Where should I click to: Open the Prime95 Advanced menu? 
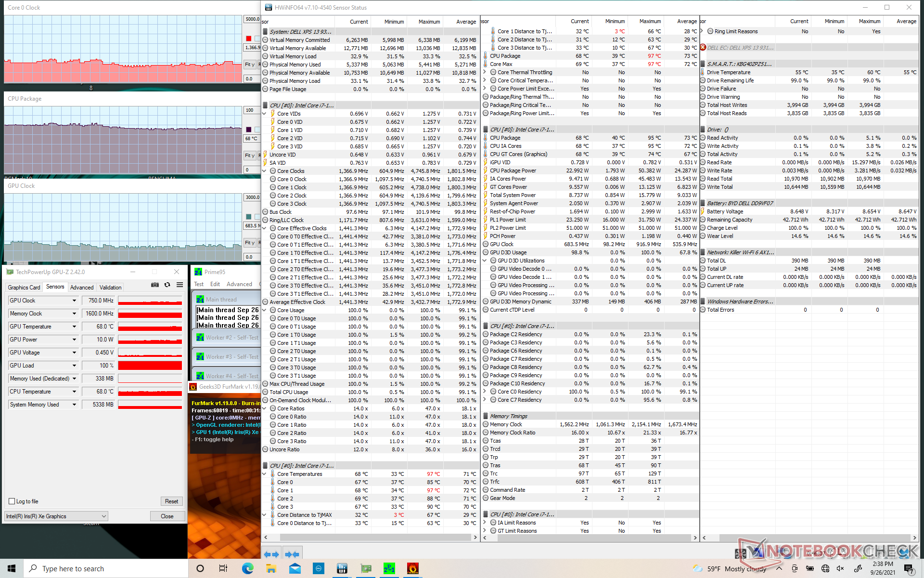239,284
